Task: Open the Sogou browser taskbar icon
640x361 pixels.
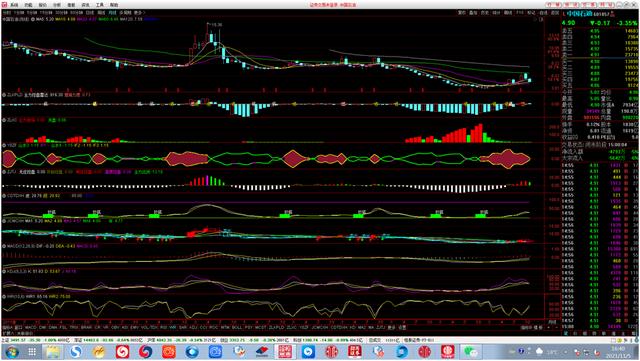Action: coord(76,352)
